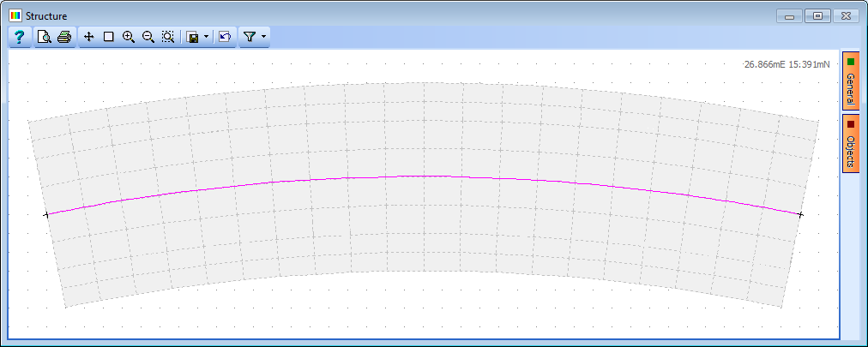Open help with the question mark icon
The height and width of the screenshot is (347, 868).
pyautogui.click(x=20, y=37)
